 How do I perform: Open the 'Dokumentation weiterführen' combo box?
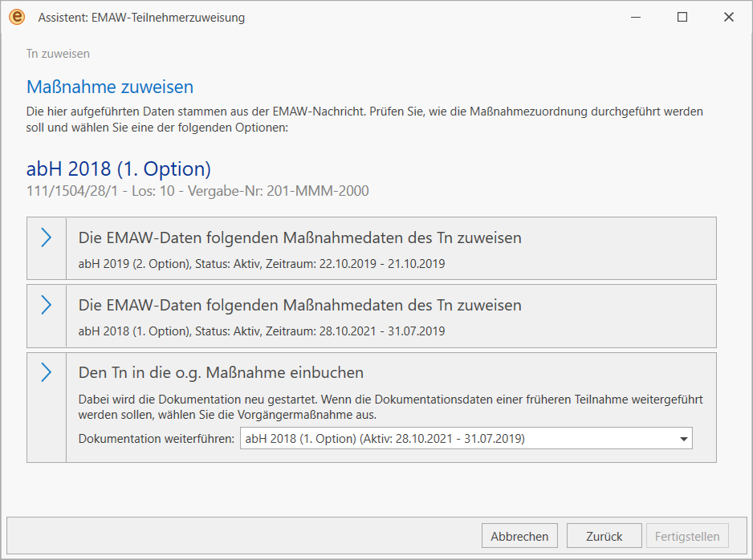(458, 438)
